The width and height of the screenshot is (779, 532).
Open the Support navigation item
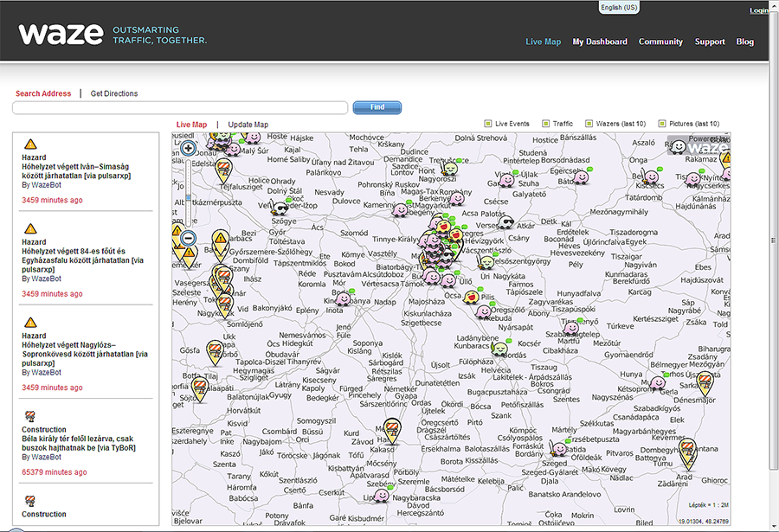tap(710, 42)
